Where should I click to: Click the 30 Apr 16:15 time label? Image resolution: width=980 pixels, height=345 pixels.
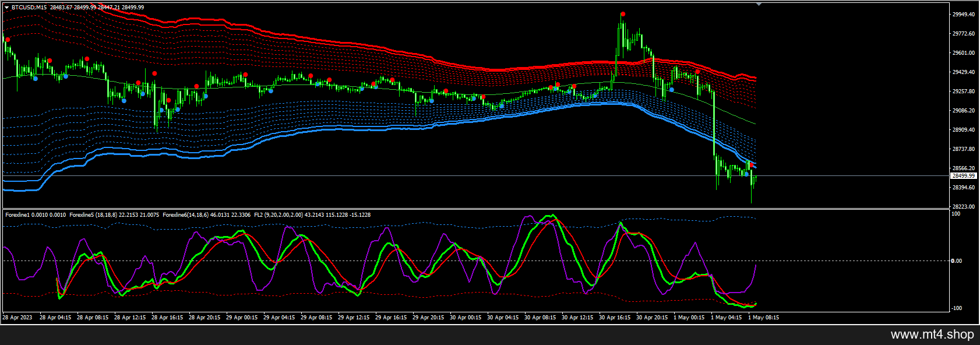tap(615, 318)
